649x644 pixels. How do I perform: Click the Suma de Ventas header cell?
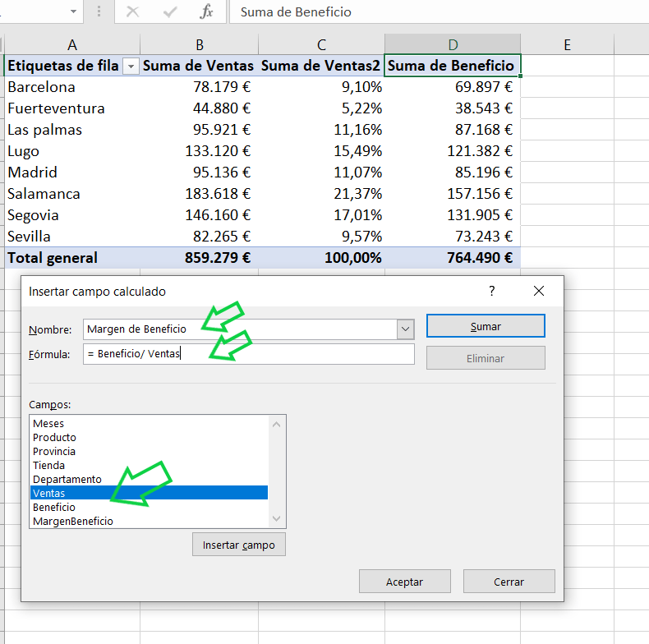coord(199,66)
